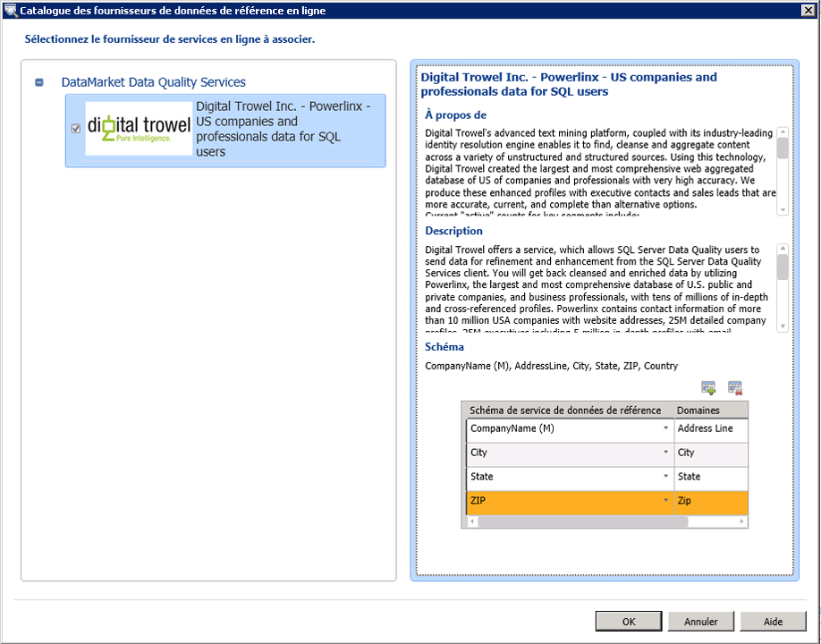Click the add schema row icon
This screenshot has height=644, width=821.
pyautogui.click(x=708, y=387)
